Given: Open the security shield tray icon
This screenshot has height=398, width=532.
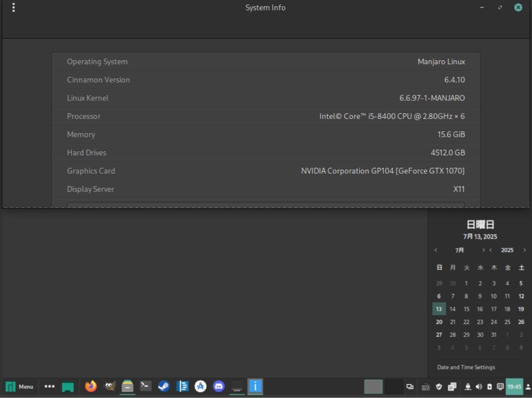Looking at the screenshot, I should click(x=439, y=387).
